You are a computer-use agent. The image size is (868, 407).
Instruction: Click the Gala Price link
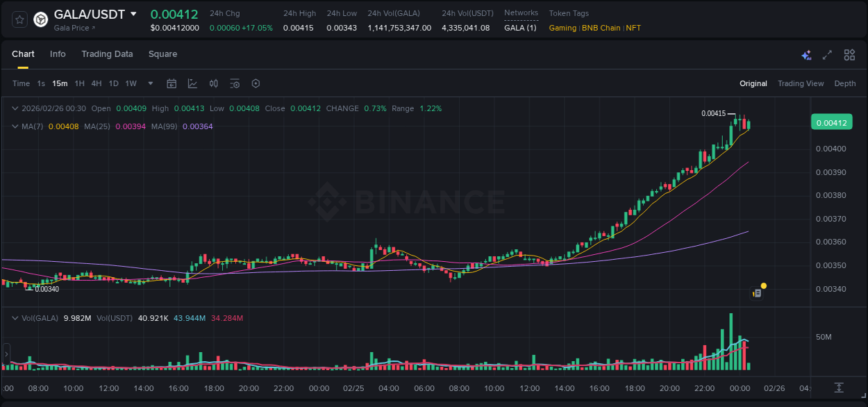tap(73, 28)
